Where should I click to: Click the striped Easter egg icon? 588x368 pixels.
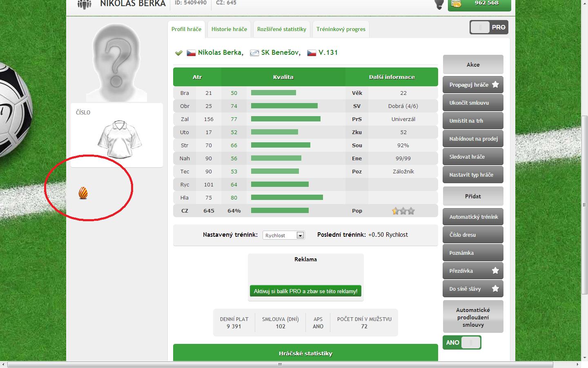pos(83,193)
